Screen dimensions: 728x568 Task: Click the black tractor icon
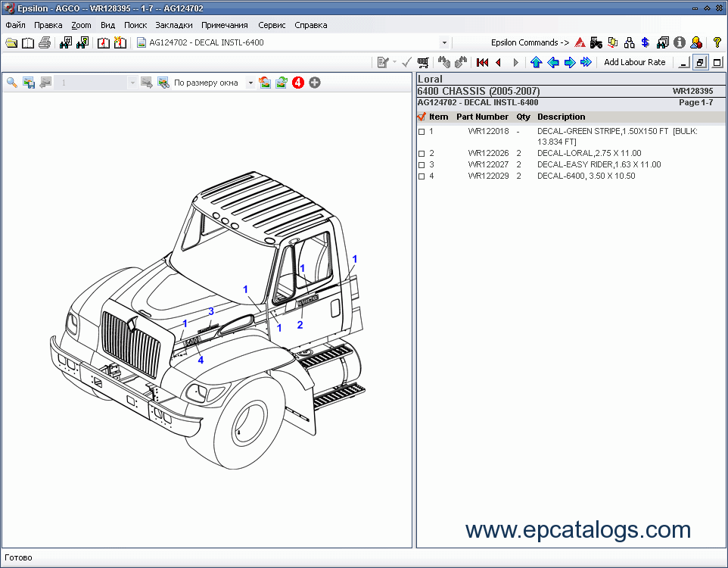(x=596, y=42)
